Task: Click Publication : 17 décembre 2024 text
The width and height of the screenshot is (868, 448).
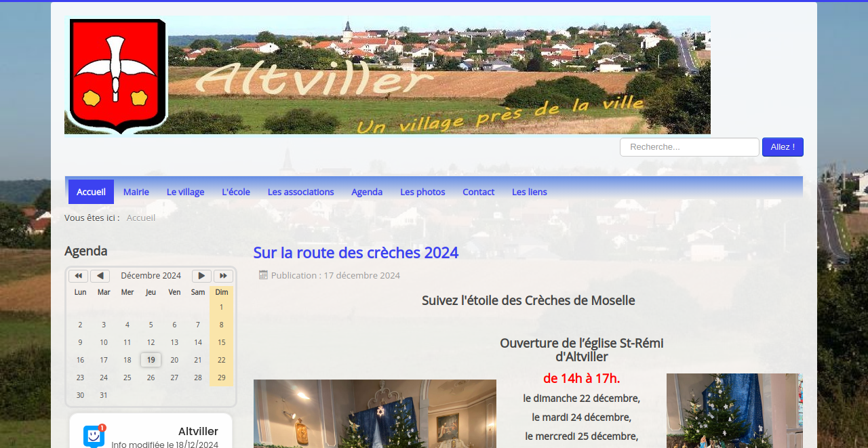Action: tap(336, 275)
